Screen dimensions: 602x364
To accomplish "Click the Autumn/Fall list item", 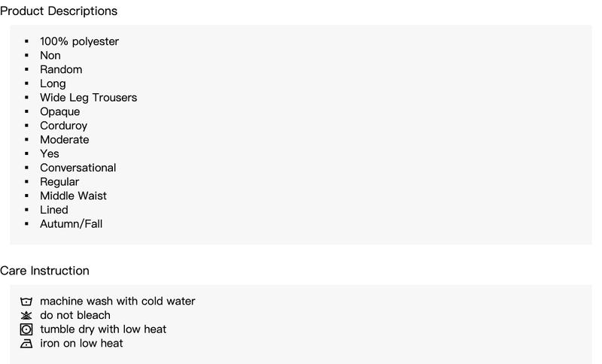I will pyautogui.click(x=71, y=224).
